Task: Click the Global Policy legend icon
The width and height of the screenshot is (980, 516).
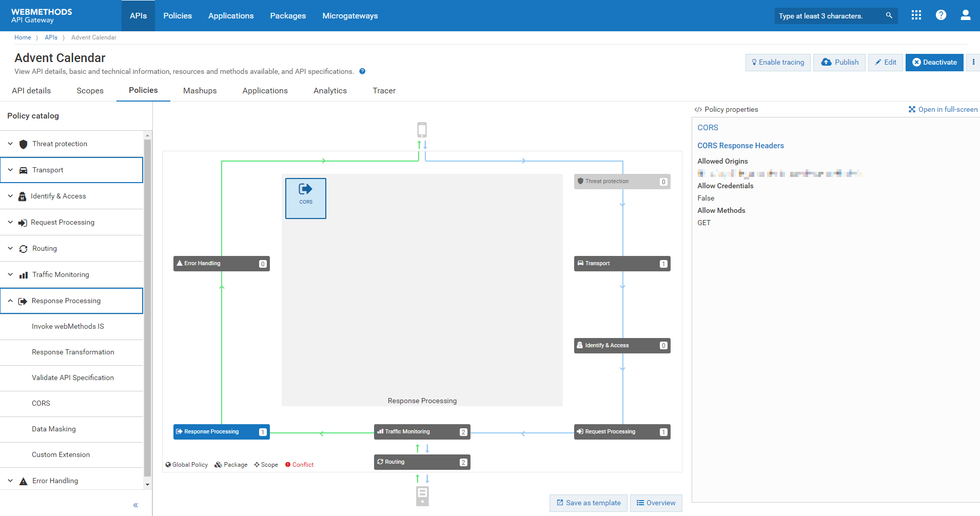Action: click(168, 465)
